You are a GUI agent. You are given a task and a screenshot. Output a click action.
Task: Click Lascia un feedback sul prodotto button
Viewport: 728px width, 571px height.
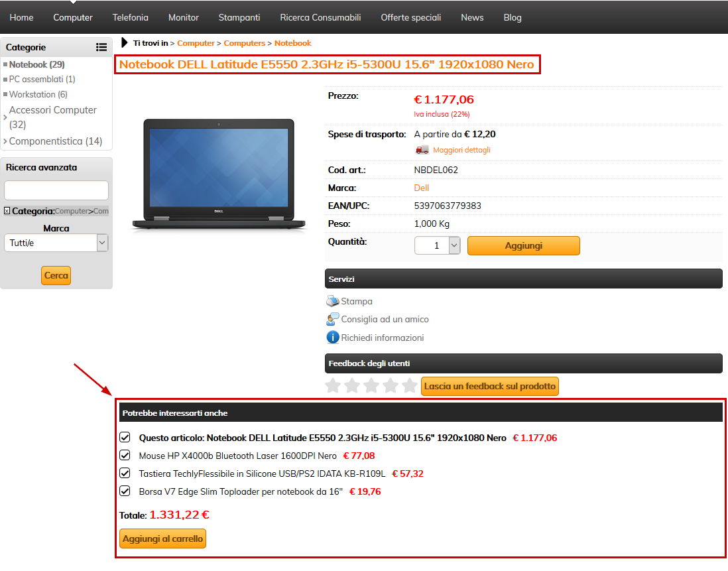[489, 386]
